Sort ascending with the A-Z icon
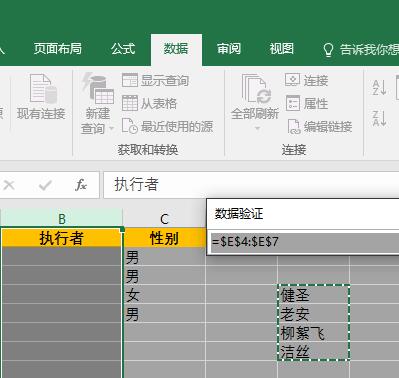The height and width of the screenshot is (378, 399). 379,88
